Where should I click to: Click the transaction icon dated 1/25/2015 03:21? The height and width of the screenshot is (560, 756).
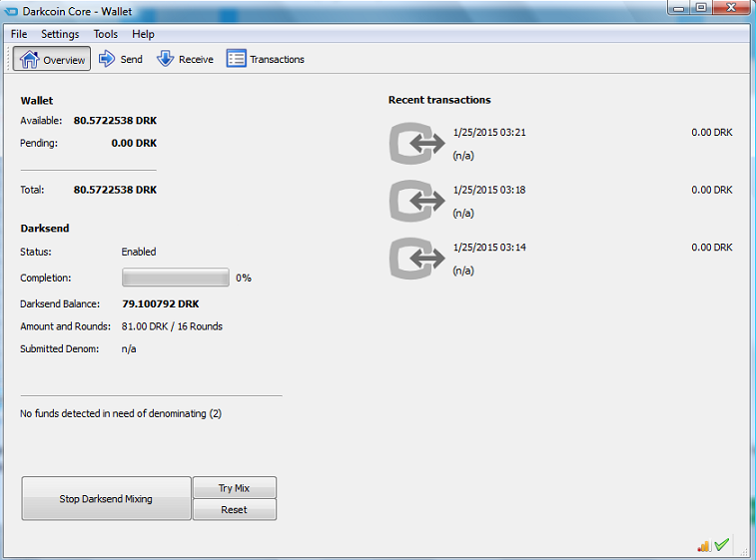[x=417, y=143]
